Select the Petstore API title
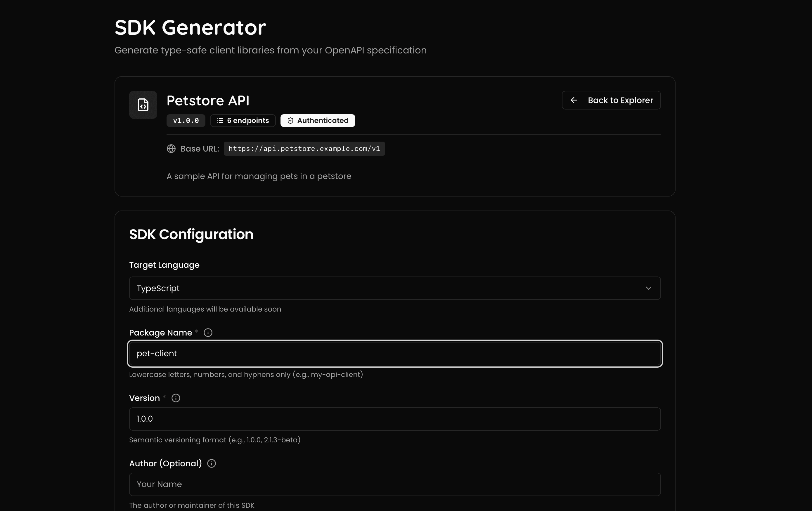This screenshot has height=511, width=812. click(x=208, y=100)
